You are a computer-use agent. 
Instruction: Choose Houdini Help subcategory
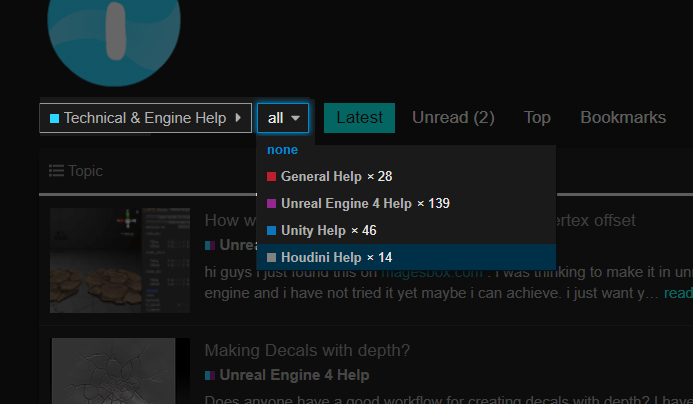coord(406,257)
